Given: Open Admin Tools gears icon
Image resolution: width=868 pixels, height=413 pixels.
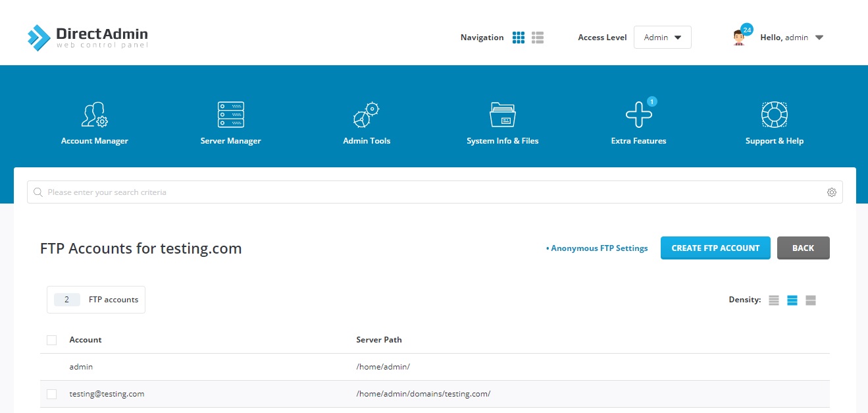Looking at the screenshot, I should pyautogui.click(x=367, y=115).
